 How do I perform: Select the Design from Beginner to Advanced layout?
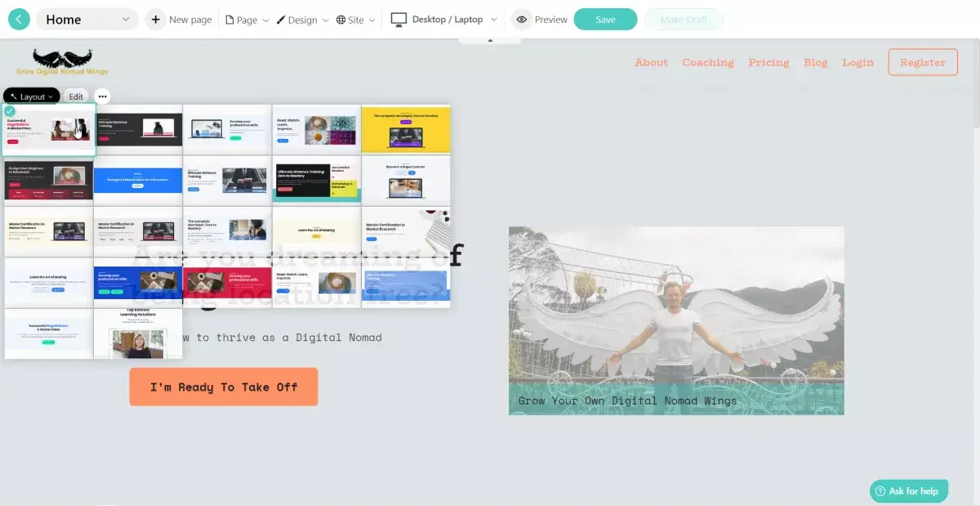[x=49, y=181]
